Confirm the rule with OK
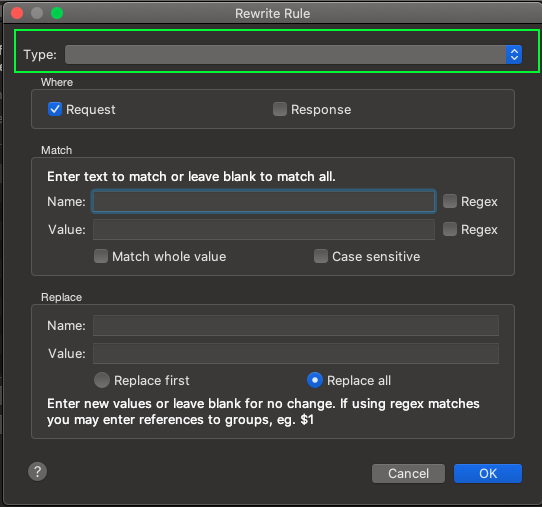Image resolution: width=542 pixels, height=507 pixels. tap(488, 473)
